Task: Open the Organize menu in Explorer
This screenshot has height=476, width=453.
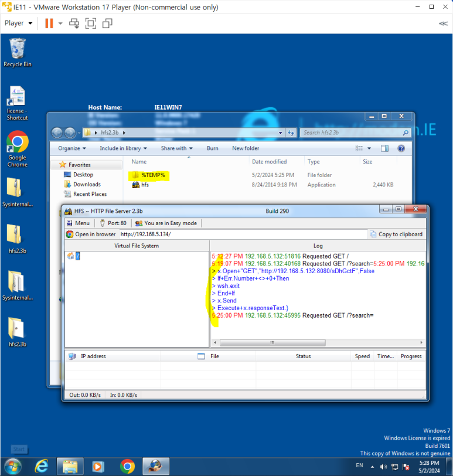Action: (72, 148)
